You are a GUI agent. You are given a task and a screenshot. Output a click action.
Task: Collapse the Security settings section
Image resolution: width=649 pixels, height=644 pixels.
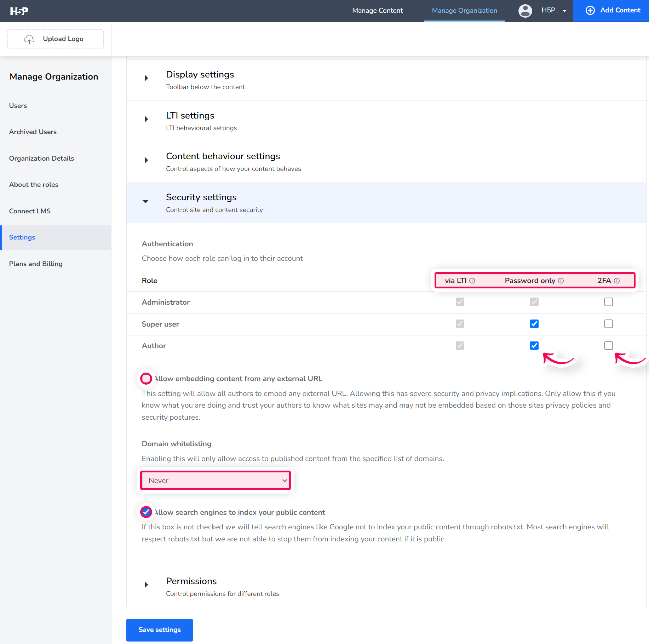pos(145,201)
